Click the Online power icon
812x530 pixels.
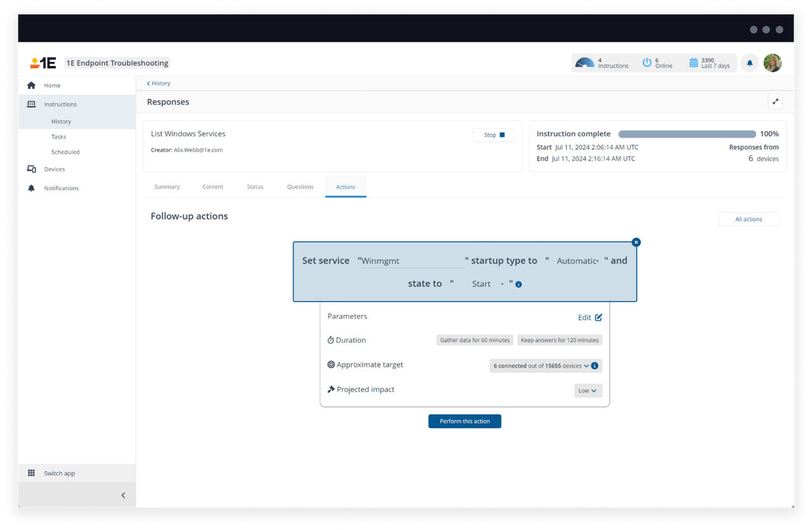tap(647, 63)
